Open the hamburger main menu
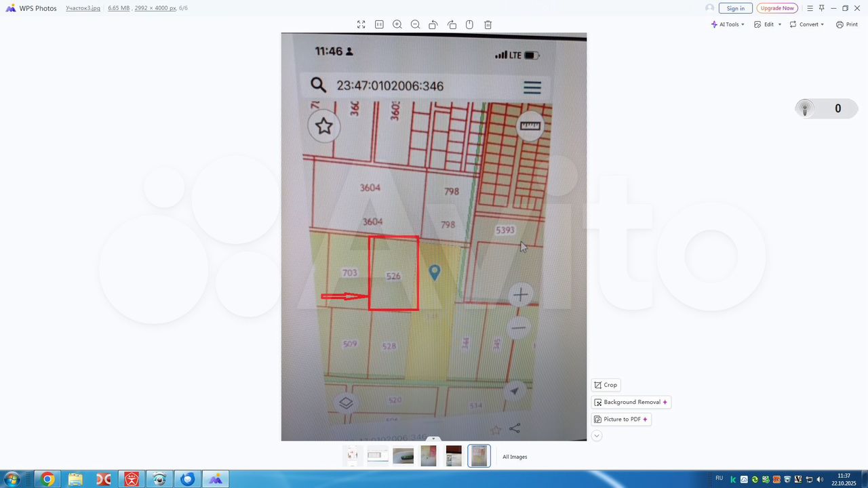Viewport: 868px width, 488px height. click(x=810, y=8)
